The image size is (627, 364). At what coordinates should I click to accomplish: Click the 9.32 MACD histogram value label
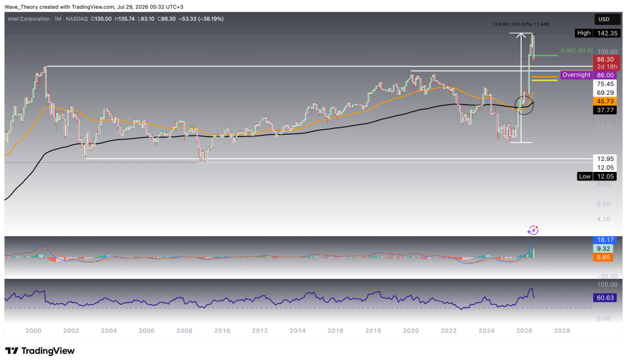[x=603, y=248]
